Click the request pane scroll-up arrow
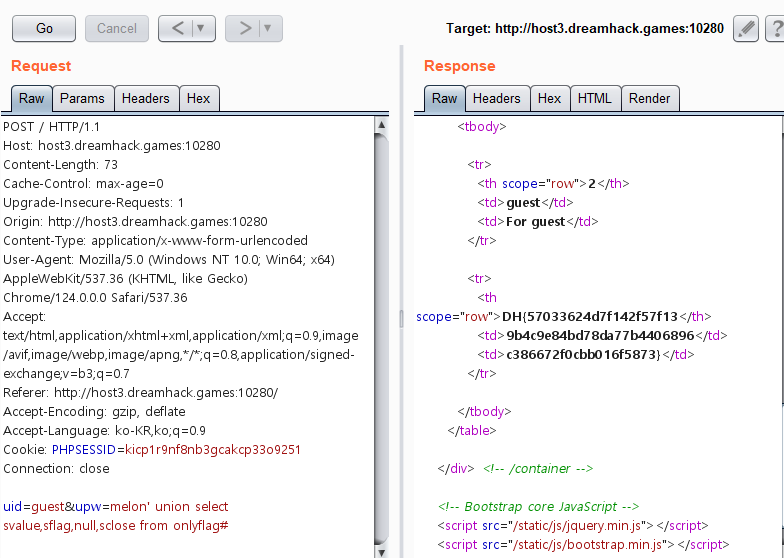Image resolution: width=784 pixels, height=558 pixels. click(382, 124)
